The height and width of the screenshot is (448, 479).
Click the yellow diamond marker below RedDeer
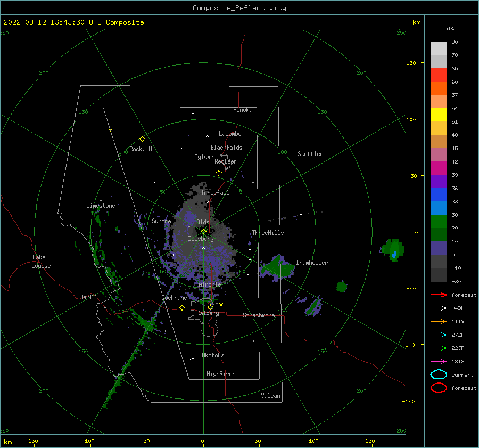(219, 173)
